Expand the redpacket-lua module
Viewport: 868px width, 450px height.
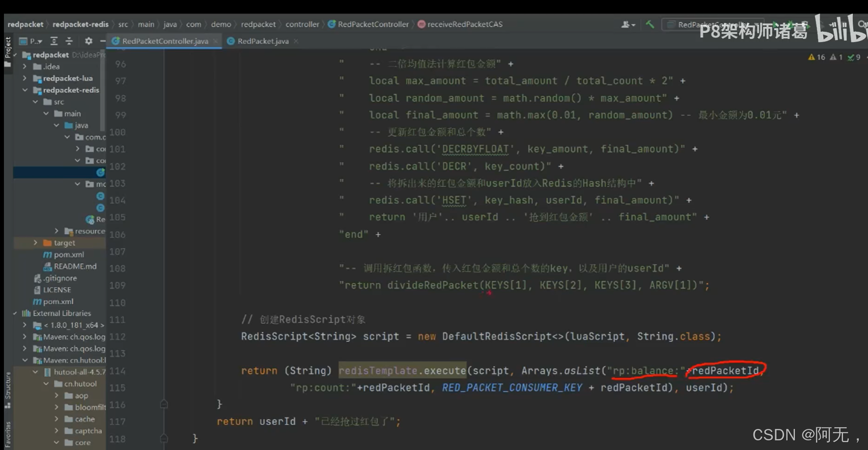coord(25,78)
